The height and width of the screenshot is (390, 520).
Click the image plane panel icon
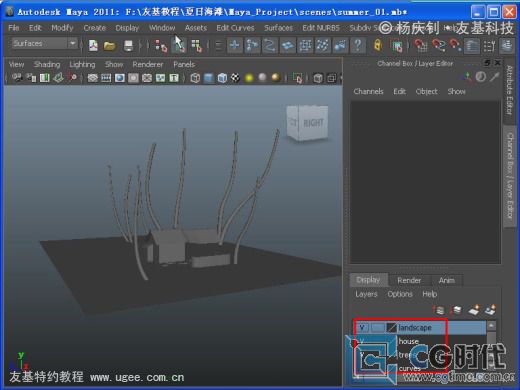[59, 78]
